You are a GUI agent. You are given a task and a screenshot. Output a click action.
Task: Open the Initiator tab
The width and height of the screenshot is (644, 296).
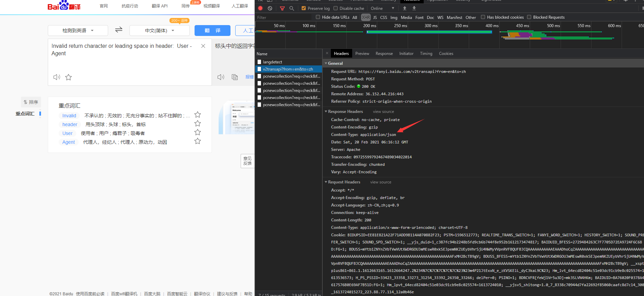406,54
